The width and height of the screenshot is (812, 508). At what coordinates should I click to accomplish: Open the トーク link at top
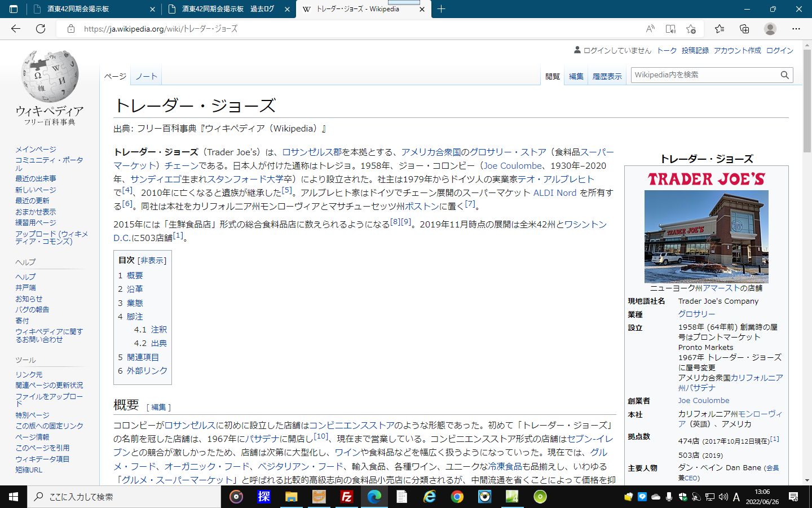tap(667, 50)
